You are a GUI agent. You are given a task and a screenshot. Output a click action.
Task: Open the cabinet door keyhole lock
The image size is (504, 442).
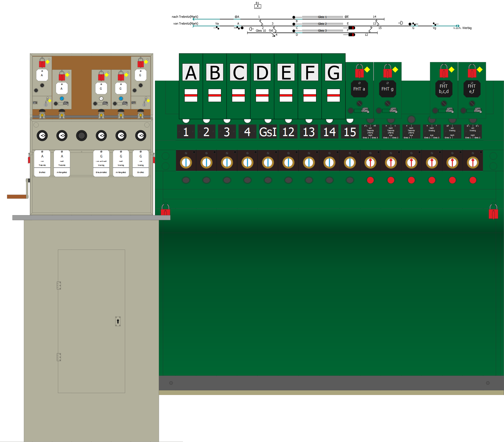click(x=118, y=321)
